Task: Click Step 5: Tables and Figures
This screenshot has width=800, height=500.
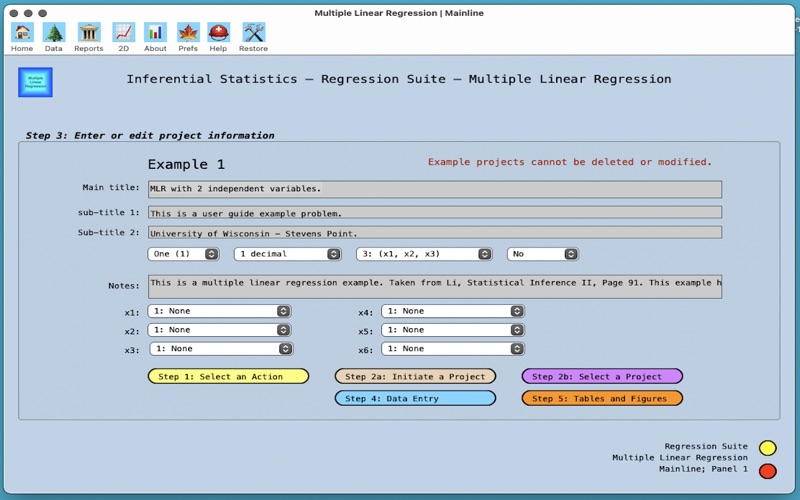Action: click(602, 398)
